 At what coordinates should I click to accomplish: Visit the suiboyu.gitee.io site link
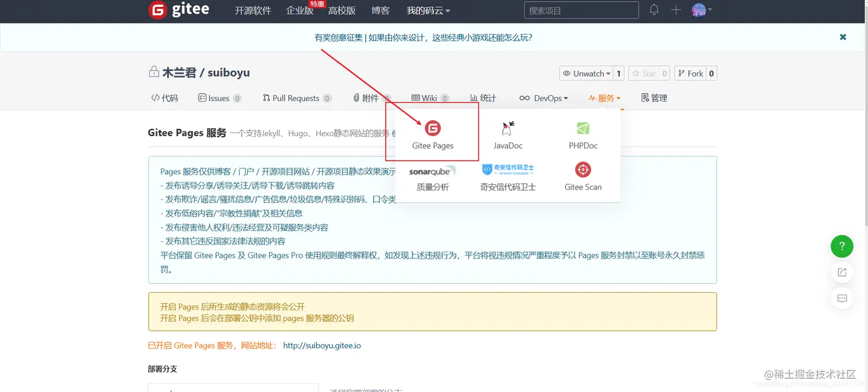pos(322,345)
